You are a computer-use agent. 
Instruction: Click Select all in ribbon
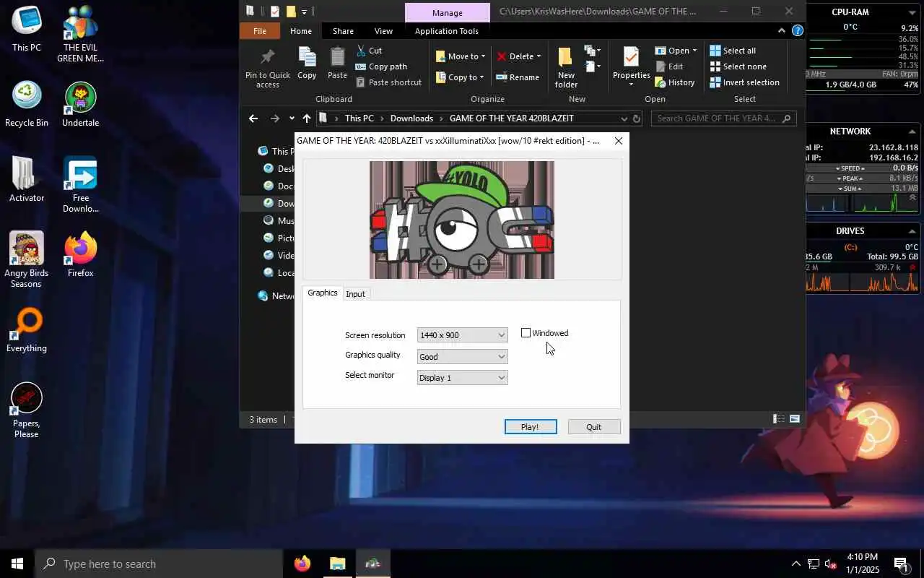pyautogui.click(x=733, y=51)
